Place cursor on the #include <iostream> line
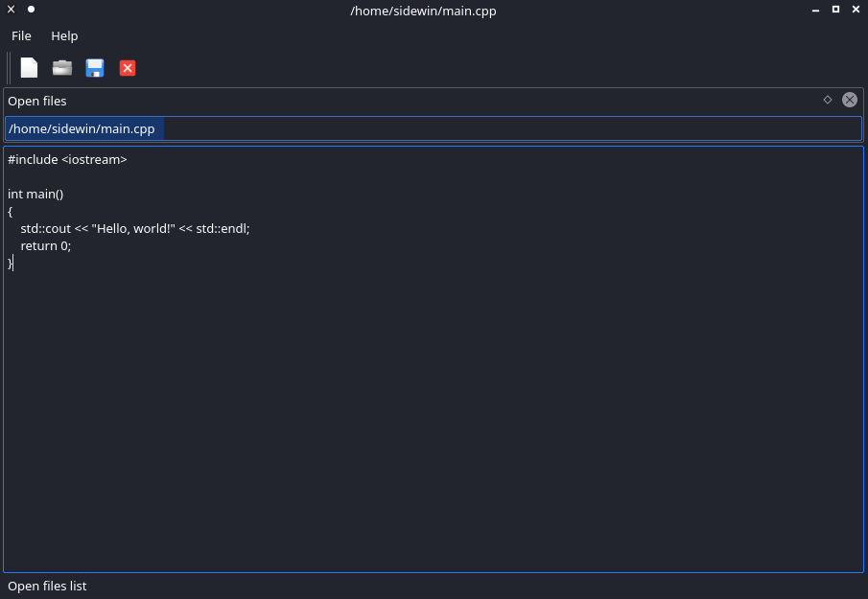The image size is (868, 599). pos(67,159)
